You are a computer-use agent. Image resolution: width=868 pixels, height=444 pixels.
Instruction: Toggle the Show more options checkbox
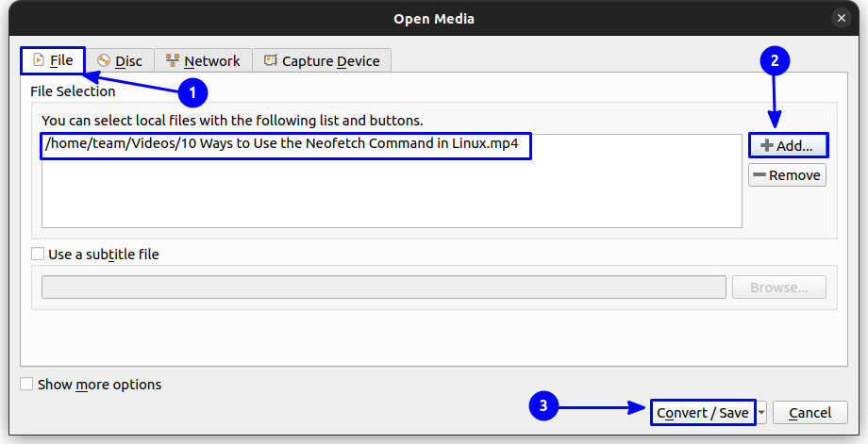(26, 384)
